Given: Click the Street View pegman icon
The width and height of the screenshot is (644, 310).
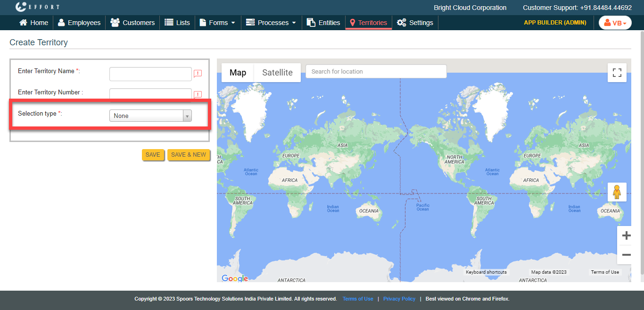Looking at the screenshot, I should (617, 192).
